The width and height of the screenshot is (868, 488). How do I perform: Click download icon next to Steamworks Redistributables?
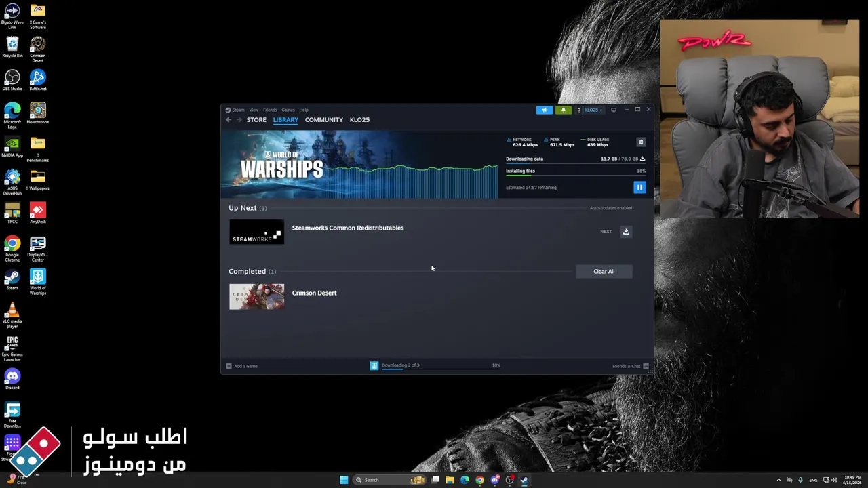pos(626,232)
